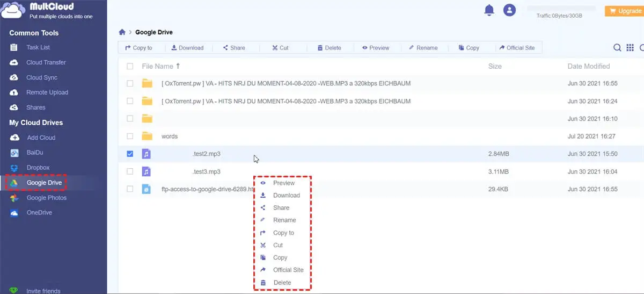Check the ftp-access-to-google-drive file checkbox

[x=130, y=189]
